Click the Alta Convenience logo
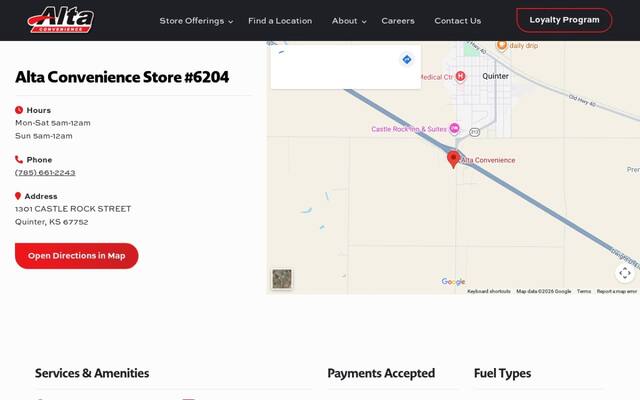 (x=61, y=20)
